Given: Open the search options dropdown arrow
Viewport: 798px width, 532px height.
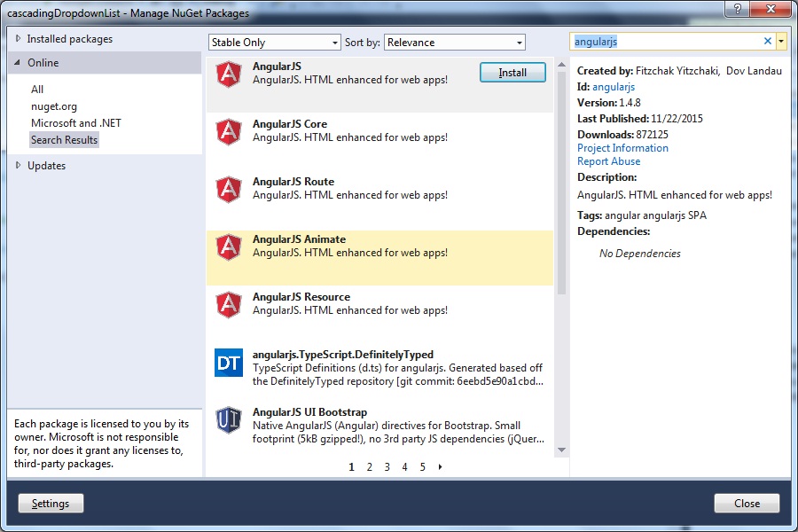Looking at the screenshot, I should coord(781,41).
